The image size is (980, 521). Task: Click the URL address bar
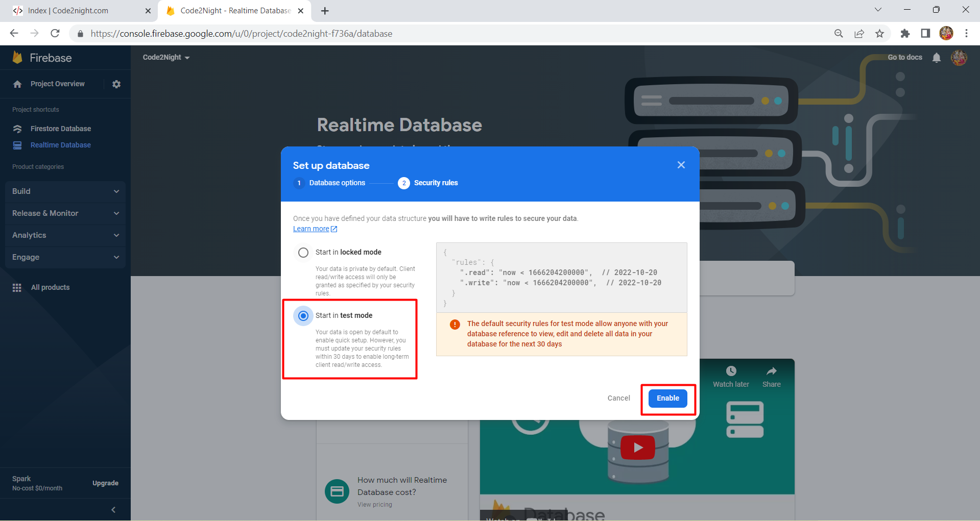[x=455, y=34]
